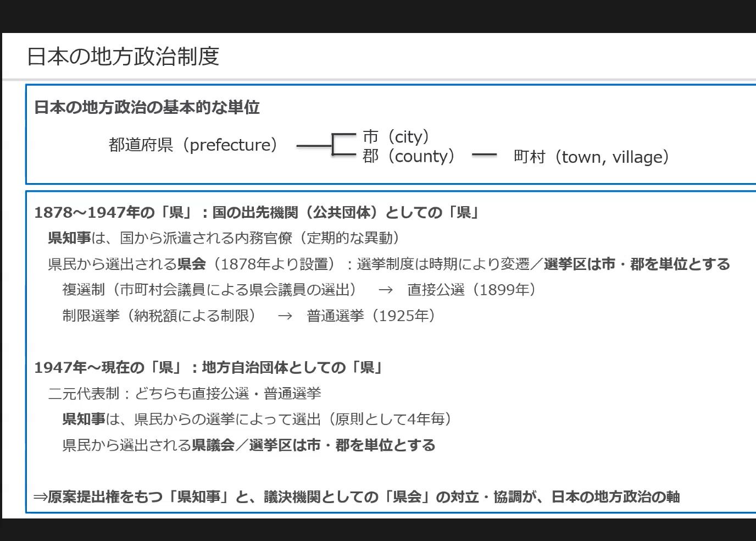The image size is (756, 541).
Task: Click the text 複選制（市町村会議員による県会議員の選出）
Action: tap(212, 290)
